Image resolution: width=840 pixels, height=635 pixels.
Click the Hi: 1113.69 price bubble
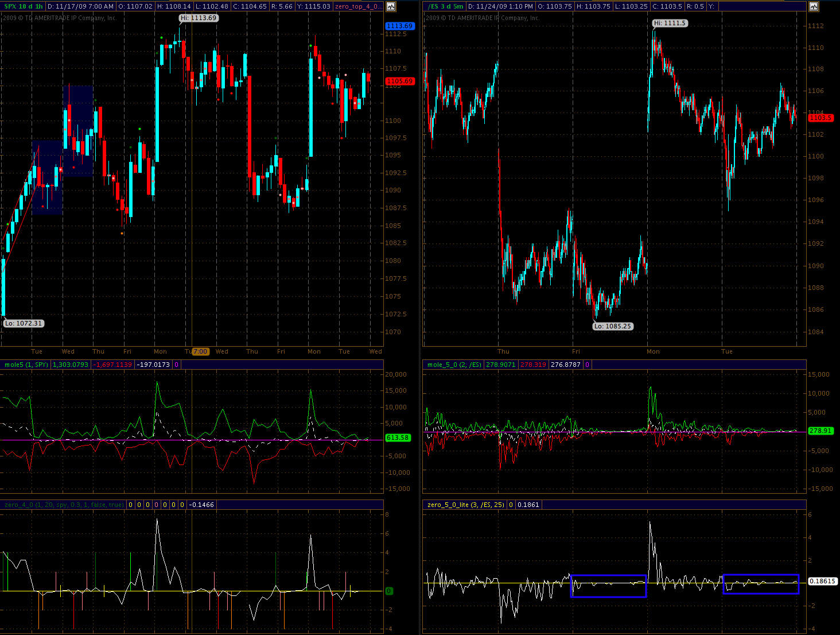click(199, 18)
